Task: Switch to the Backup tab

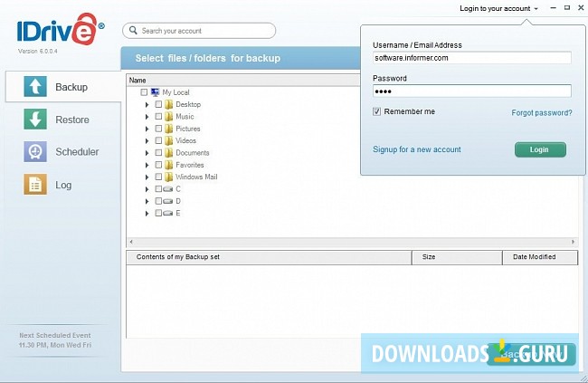Action: coord(63,87)
